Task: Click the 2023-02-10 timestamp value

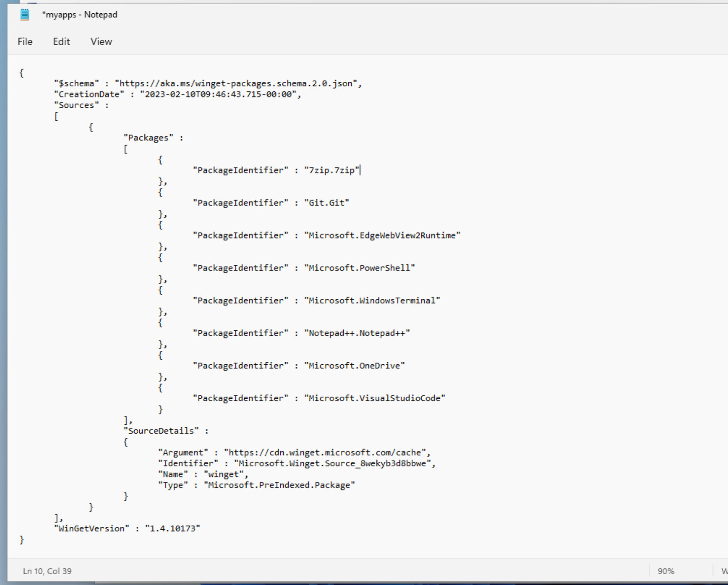Action: pyautogui.click(x=218, y=94)
